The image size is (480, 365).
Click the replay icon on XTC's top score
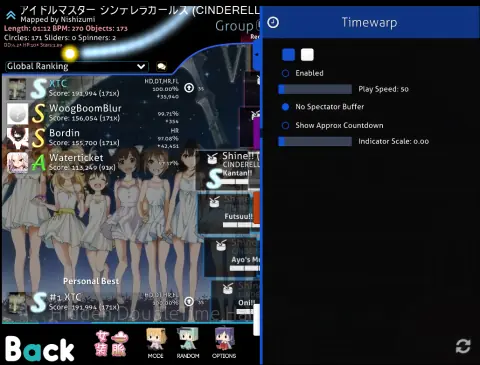pos(189,88)
